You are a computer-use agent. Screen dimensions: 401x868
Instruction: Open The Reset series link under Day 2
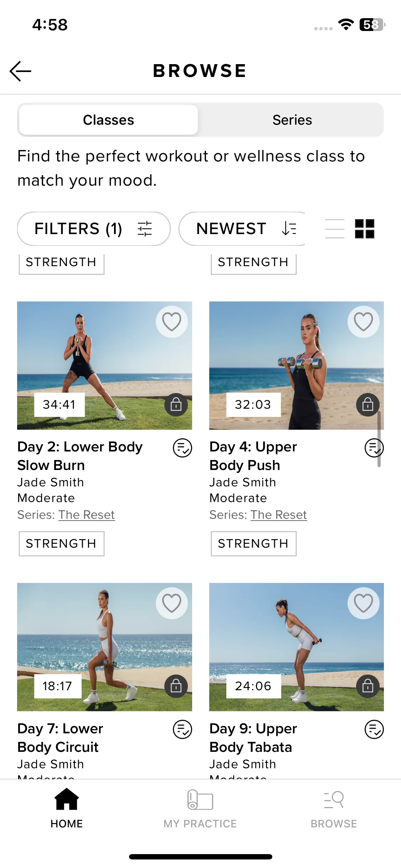(x=87, y=515)
